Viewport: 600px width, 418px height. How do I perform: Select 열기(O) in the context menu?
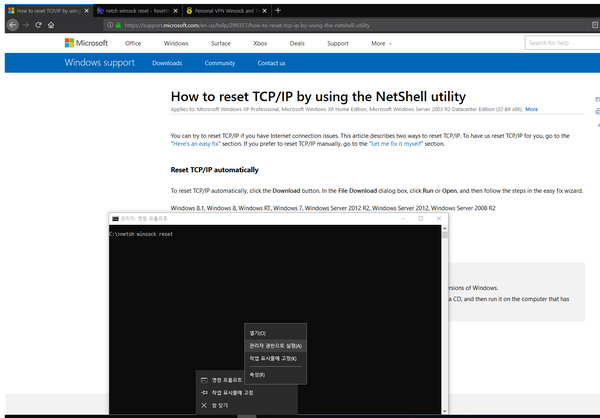[x=276, y=333]
